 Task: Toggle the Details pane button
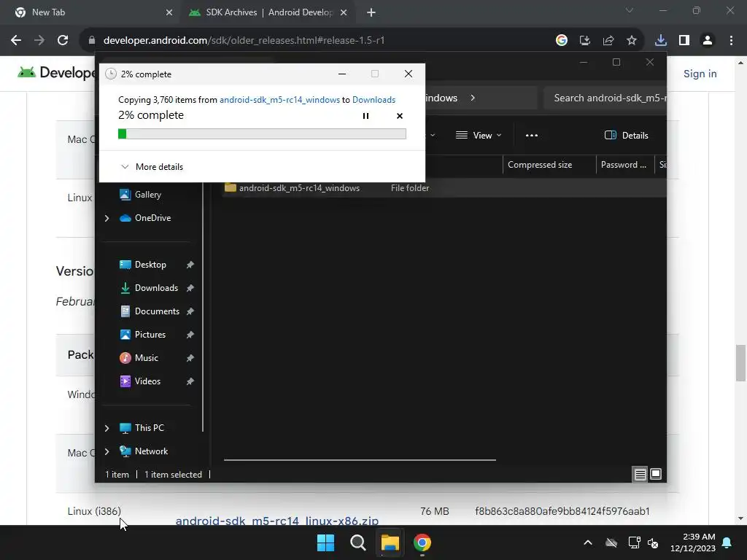tap(626, 135)
